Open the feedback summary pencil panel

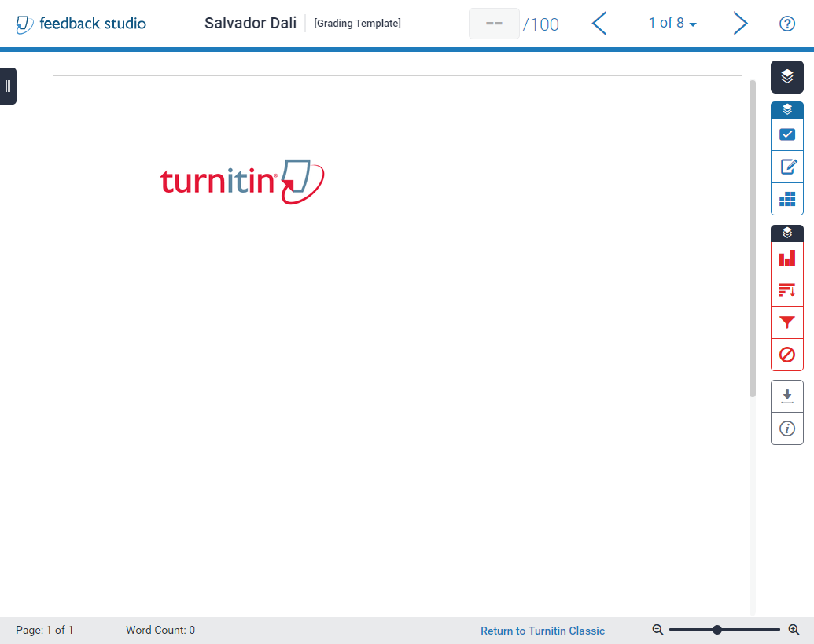pos(787,167)
